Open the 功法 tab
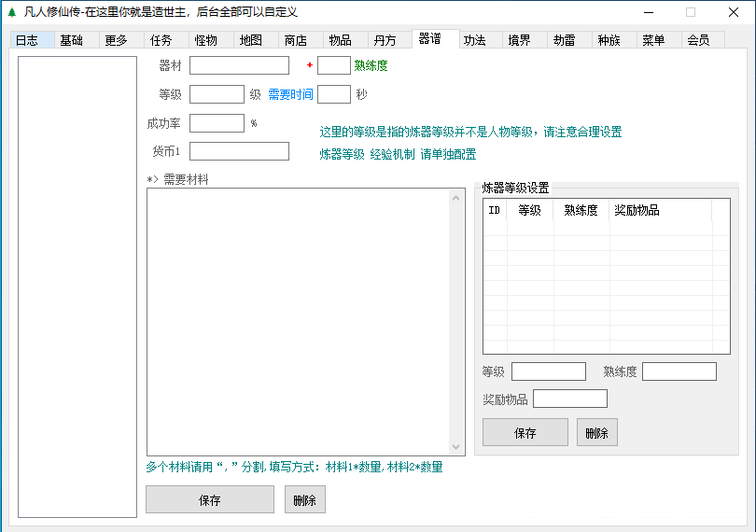The height and width of the screenshot is (532, 756). [x=481, y=40]
